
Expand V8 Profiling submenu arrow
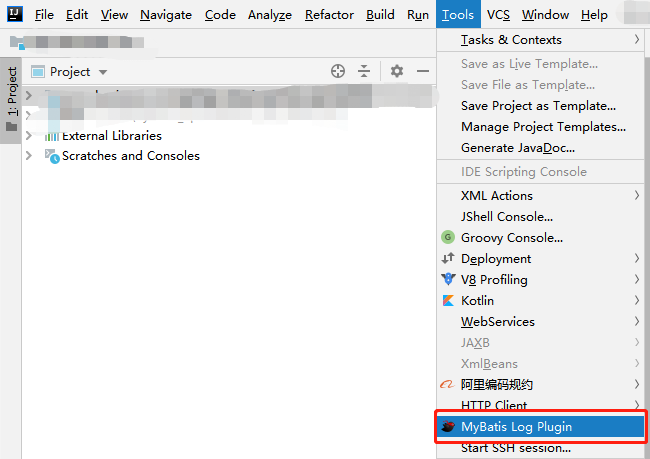pos(636,279)
